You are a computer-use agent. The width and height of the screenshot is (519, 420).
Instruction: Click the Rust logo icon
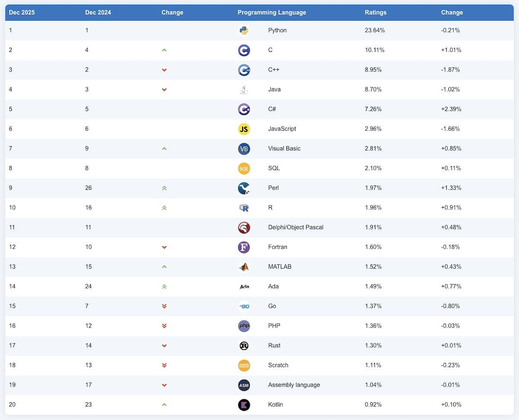point(244,346)
